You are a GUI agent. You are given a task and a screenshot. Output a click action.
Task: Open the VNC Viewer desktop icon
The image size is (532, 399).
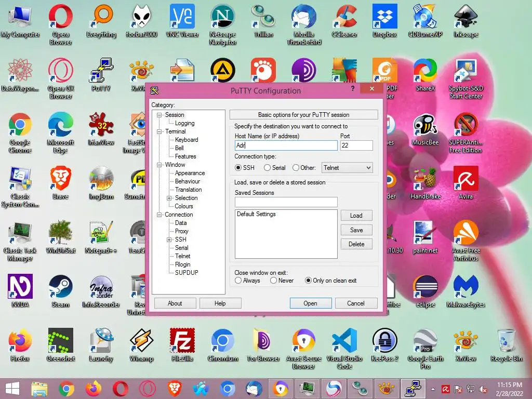point(182,20)
